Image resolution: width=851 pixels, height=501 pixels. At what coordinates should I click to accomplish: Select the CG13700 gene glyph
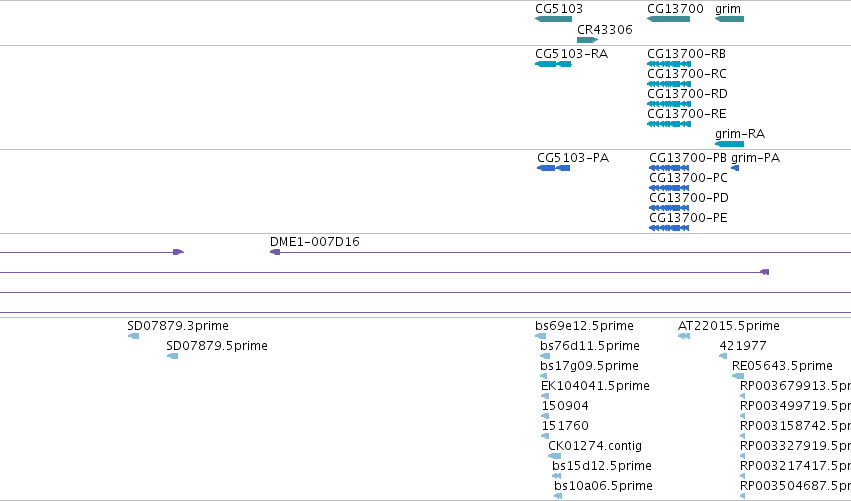tap(669, 19)
